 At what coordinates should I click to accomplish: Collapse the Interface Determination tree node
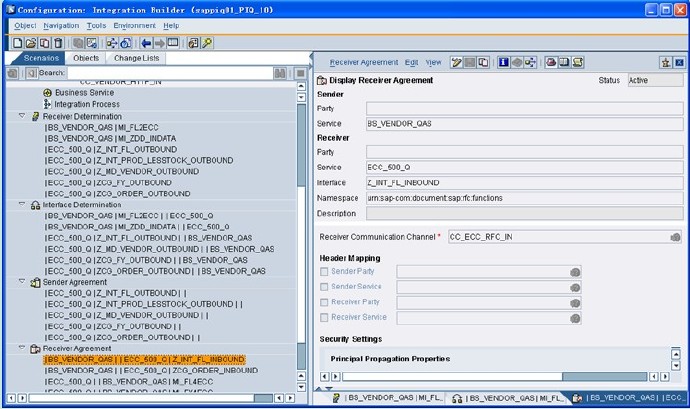pyautogui.click(x=22, y=204)
